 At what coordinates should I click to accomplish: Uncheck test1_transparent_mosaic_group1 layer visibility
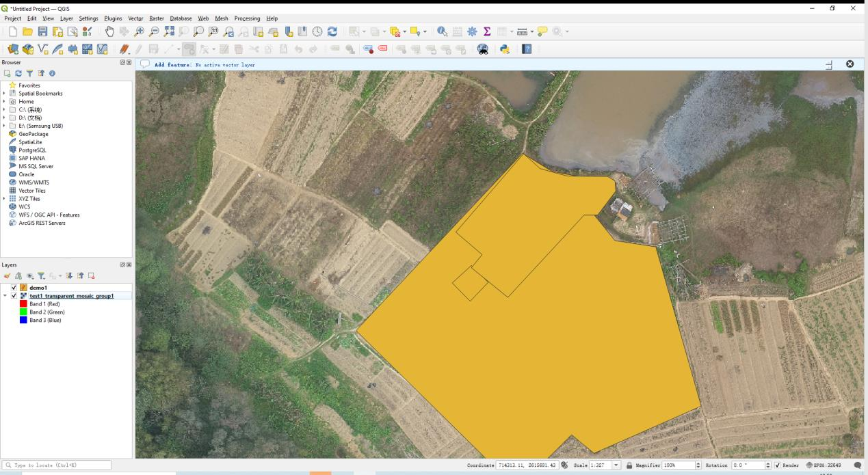click(14, 296)
